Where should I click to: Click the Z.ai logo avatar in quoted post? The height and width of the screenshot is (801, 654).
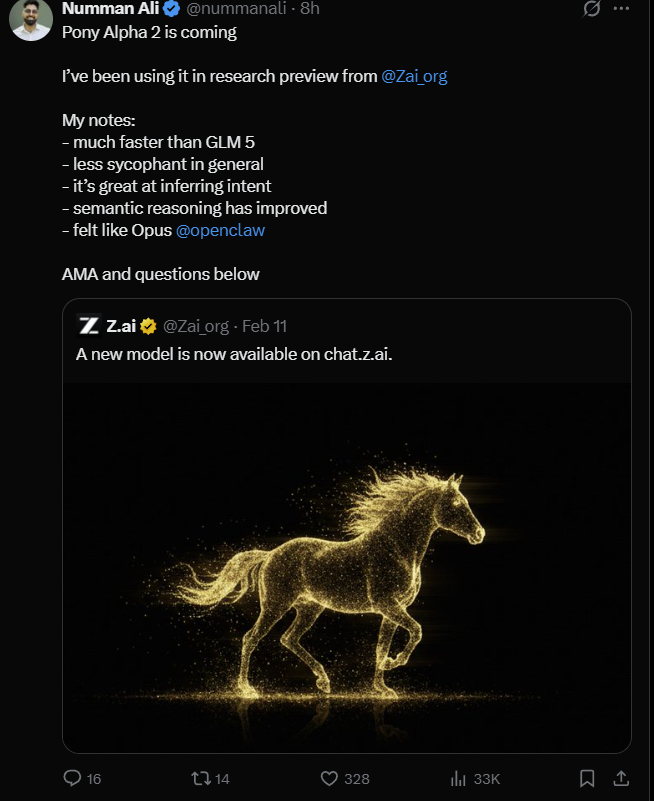coord(89,325)
